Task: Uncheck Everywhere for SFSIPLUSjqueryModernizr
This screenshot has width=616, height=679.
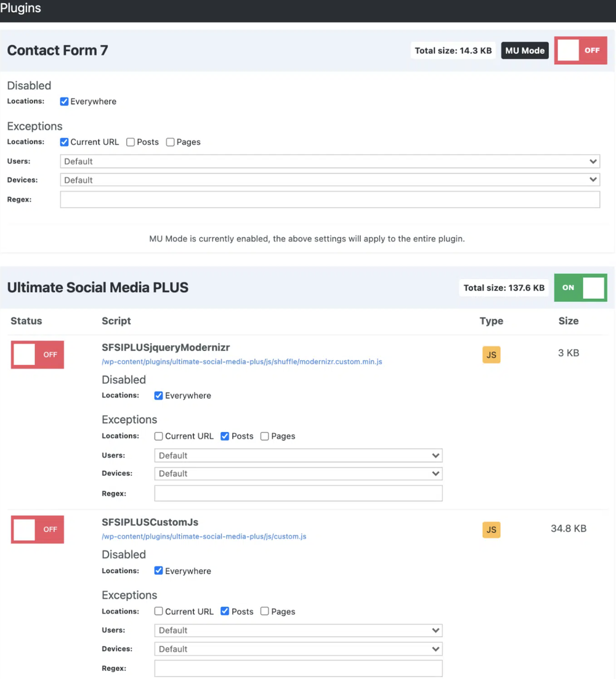Action: pyautogui.click(x=158, y=396)
